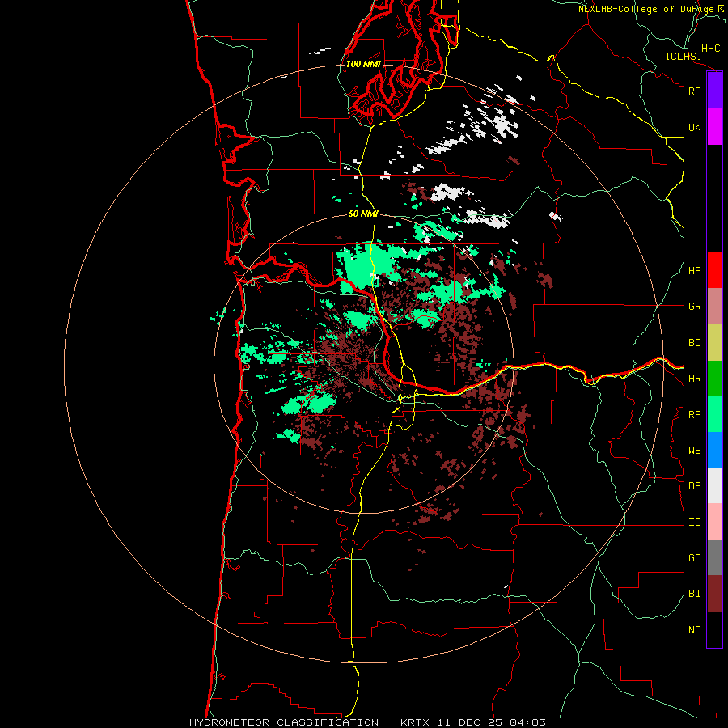Click the HA legend label
The height and width of the screenshot is (728, 728).
[695, 271]
